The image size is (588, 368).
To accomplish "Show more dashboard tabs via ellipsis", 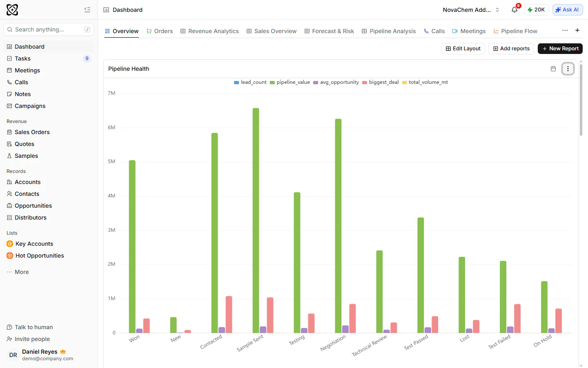I will coord(565,30).
